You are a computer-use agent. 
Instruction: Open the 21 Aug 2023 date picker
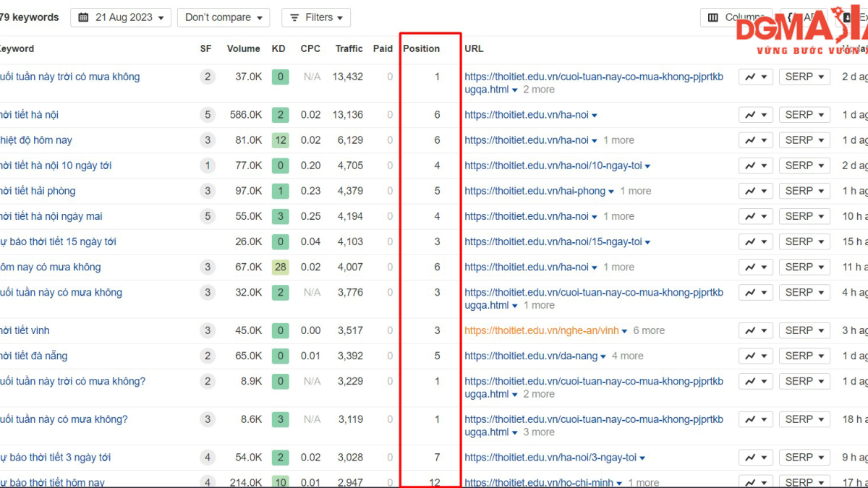pos(121,17)
